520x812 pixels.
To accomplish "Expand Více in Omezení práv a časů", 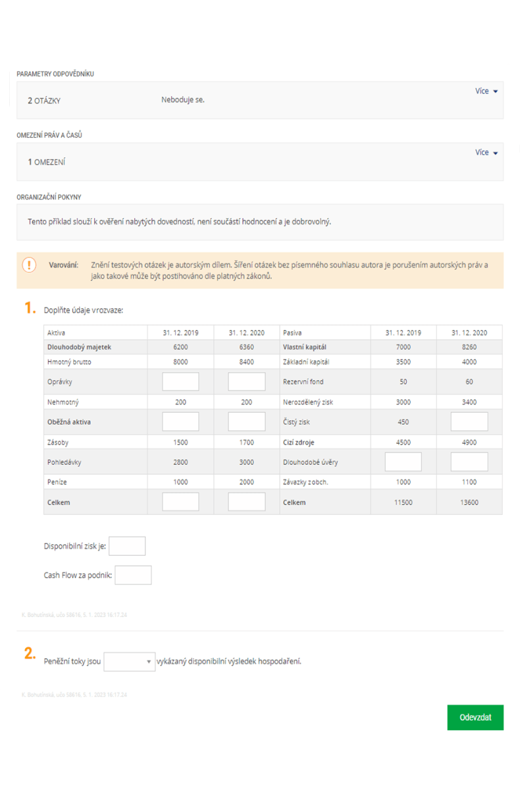I will (x=486, y=152).
